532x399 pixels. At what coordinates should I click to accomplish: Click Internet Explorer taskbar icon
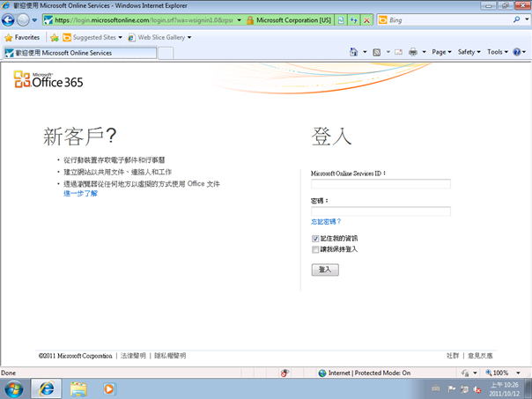click(47, 388)
